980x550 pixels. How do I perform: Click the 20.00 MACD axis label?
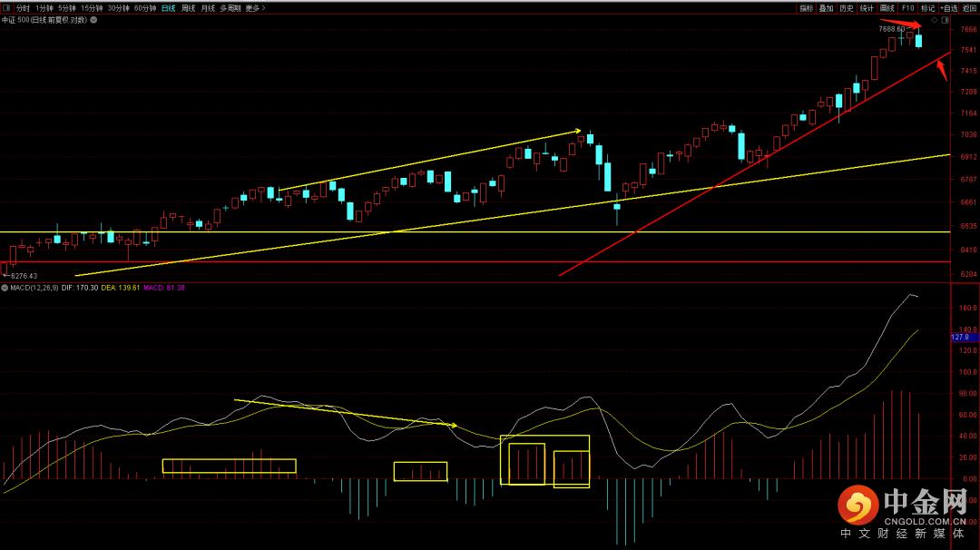pyautogui.click(x=969, y=458)
